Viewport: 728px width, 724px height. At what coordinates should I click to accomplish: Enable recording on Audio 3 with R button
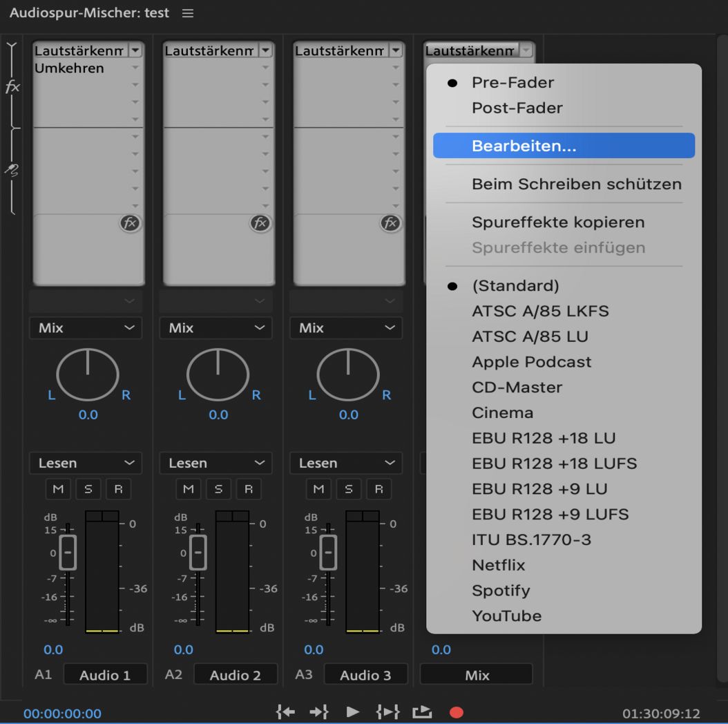379,489
